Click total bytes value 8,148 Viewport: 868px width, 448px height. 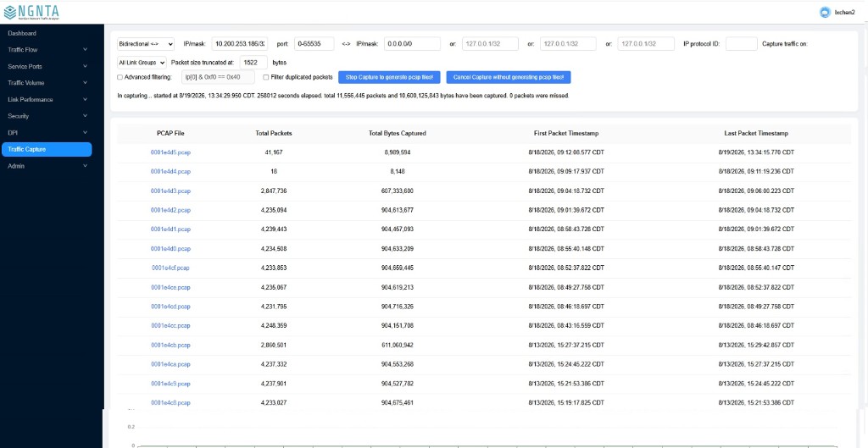pos(398,171)
